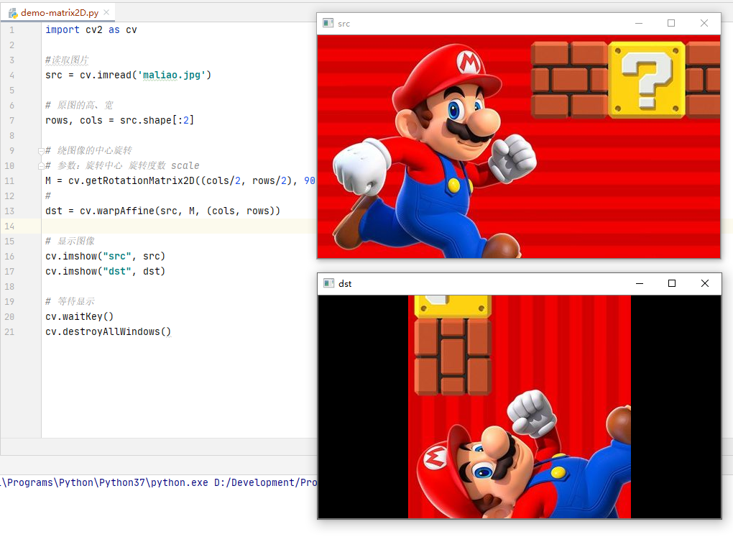Screen dimensions: 733x560
Task: Click the dst window title bar text
Action: click(x=345, y=284)
